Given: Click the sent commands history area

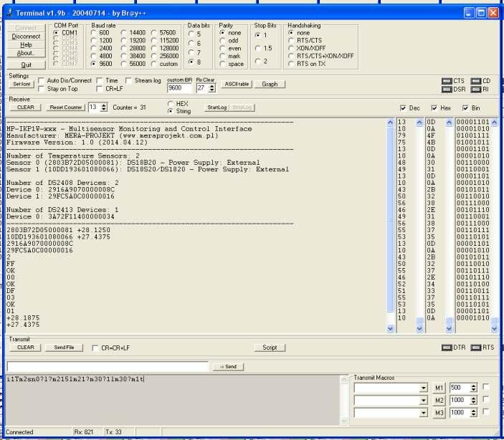Looking at the screenshot, I should pos(173,400).
